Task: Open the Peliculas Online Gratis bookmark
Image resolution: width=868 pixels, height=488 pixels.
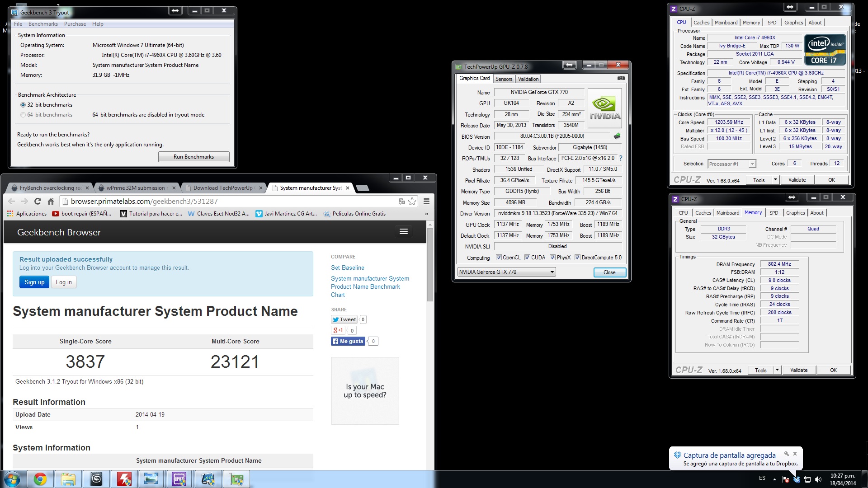Action: tap(355, 214)
